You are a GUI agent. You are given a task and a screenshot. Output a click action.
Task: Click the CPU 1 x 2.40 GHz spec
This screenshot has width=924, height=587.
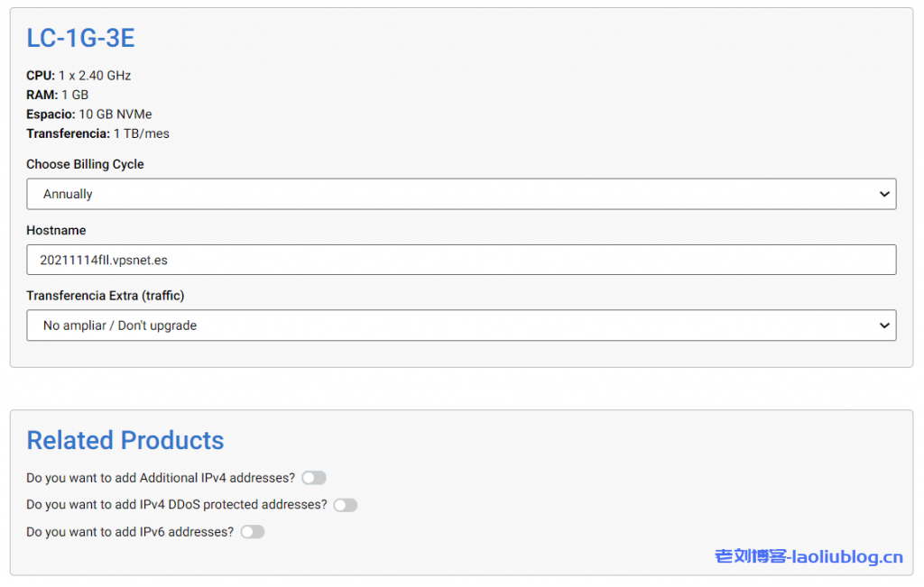point(79,76)
